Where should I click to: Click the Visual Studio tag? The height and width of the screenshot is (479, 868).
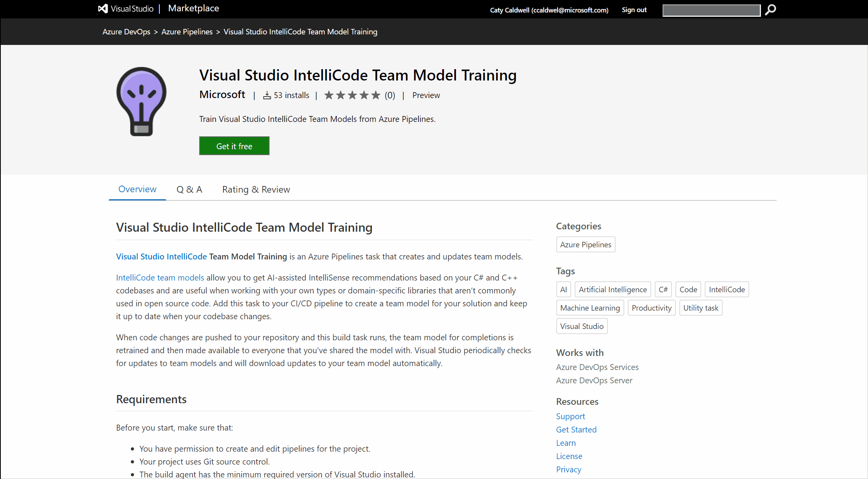[x=581, y=326]
